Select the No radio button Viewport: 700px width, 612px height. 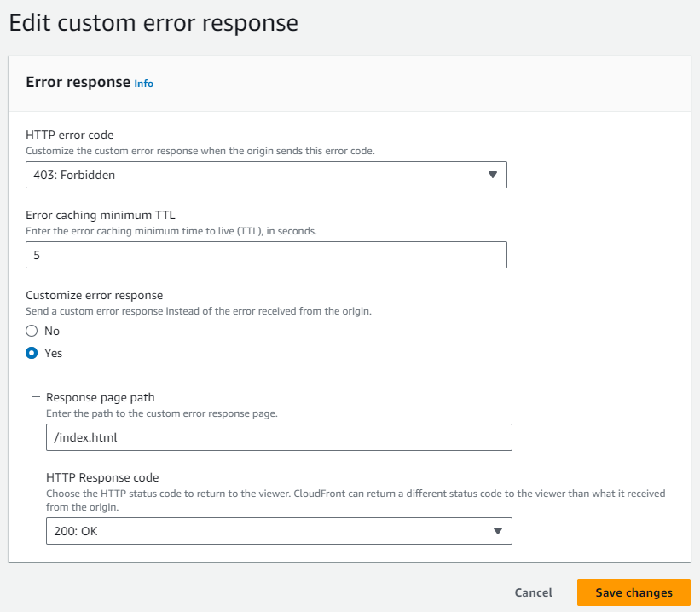pos(32,331)
